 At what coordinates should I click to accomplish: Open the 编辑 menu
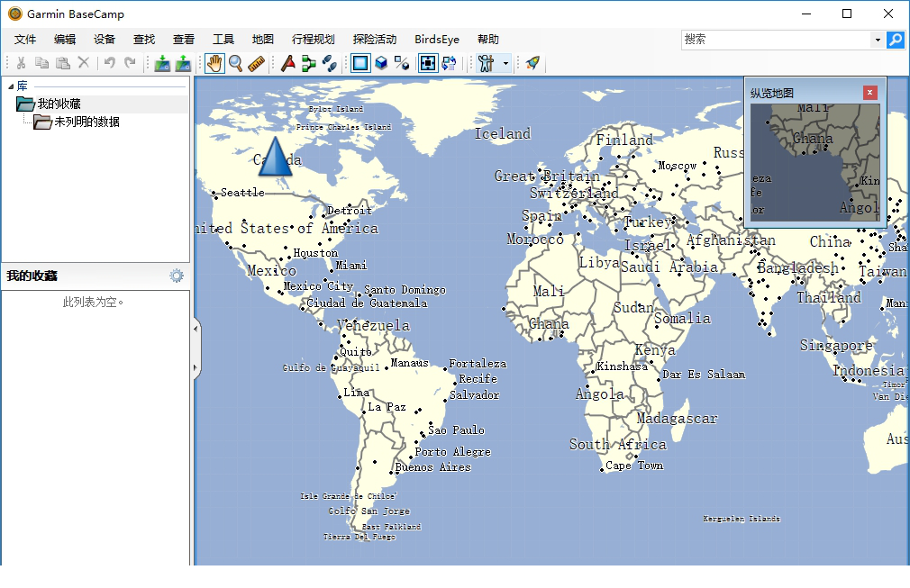point(65,40)
